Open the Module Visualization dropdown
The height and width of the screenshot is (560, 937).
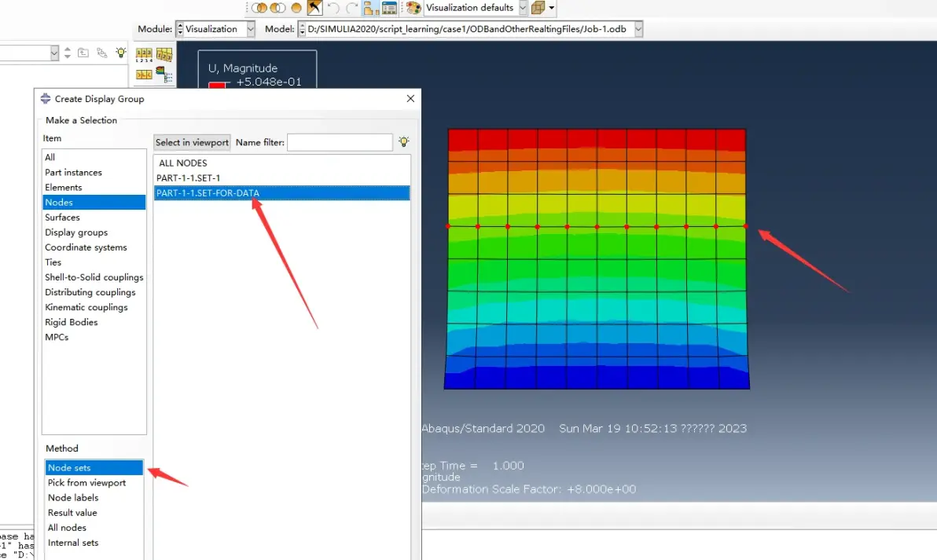pyautogui.click(x=251, y=29)
